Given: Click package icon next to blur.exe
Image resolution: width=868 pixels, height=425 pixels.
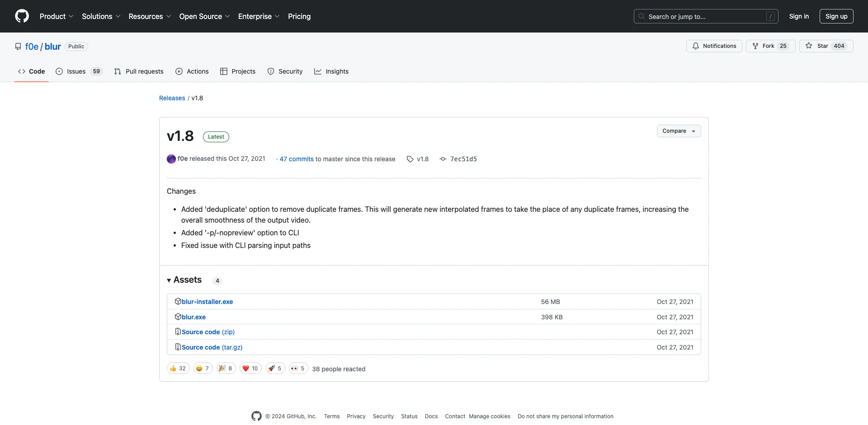Looking at the screenshot, I should [178, 317].
